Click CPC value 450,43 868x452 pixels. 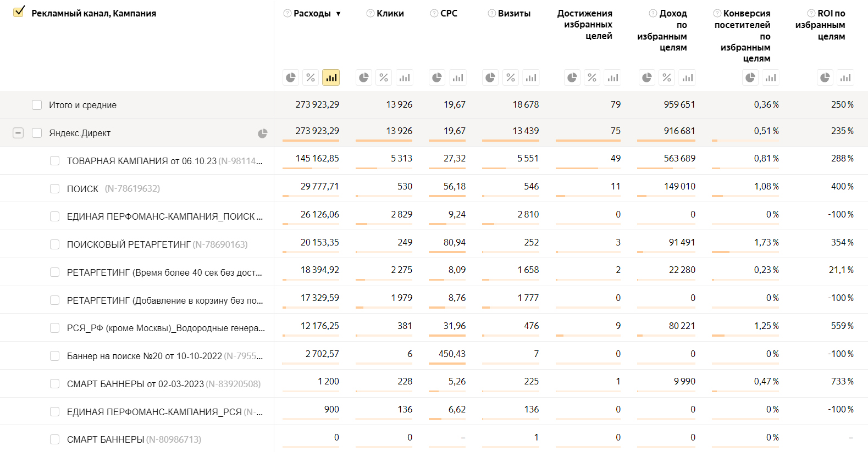click(452, 354)
